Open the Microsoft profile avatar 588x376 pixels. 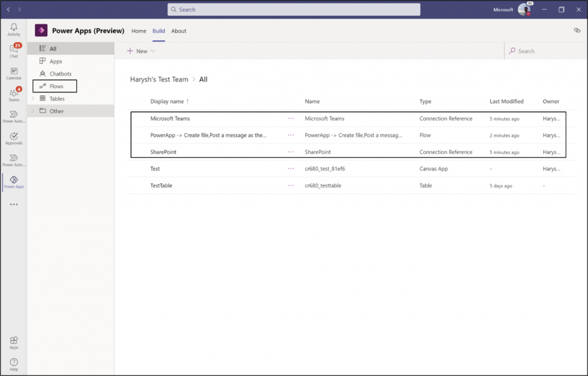tap(524, 9)
